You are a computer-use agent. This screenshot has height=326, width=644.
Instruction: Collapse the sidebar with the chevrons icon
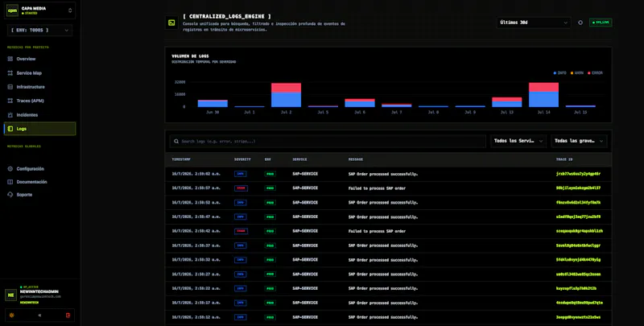[39, 316]
